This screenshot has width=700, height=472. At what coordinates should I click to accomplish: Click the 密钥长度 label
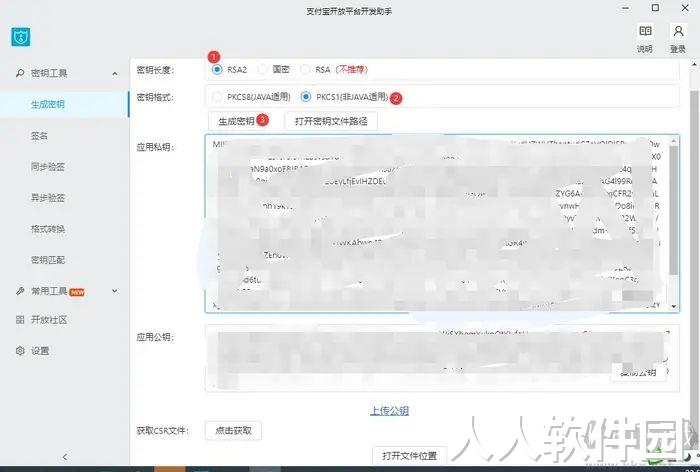coord(155,70)
